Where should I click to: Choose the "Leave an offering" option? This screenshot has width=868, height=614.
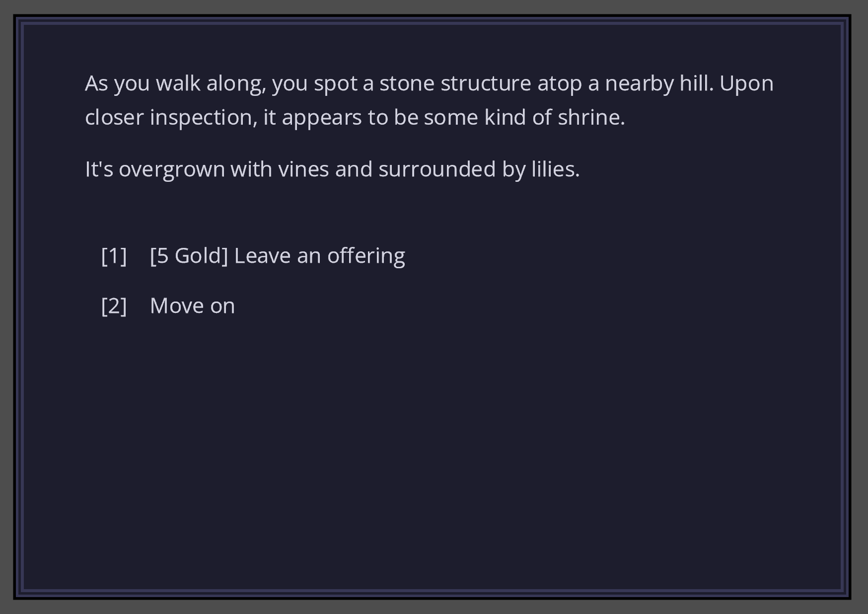pos(319,256)
